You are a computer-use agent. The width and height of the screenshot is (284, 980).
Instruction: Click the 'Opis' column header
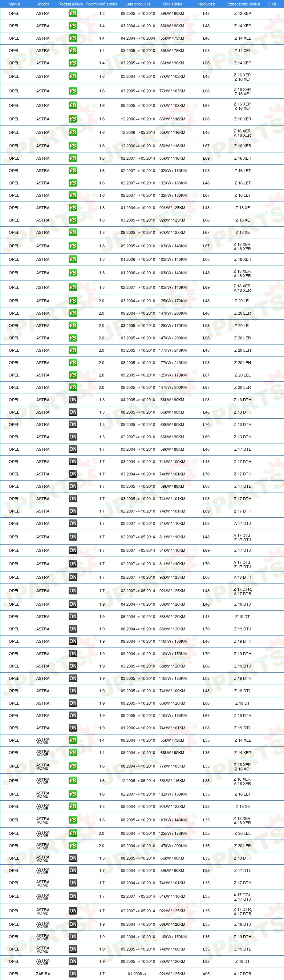coord(272,4)
